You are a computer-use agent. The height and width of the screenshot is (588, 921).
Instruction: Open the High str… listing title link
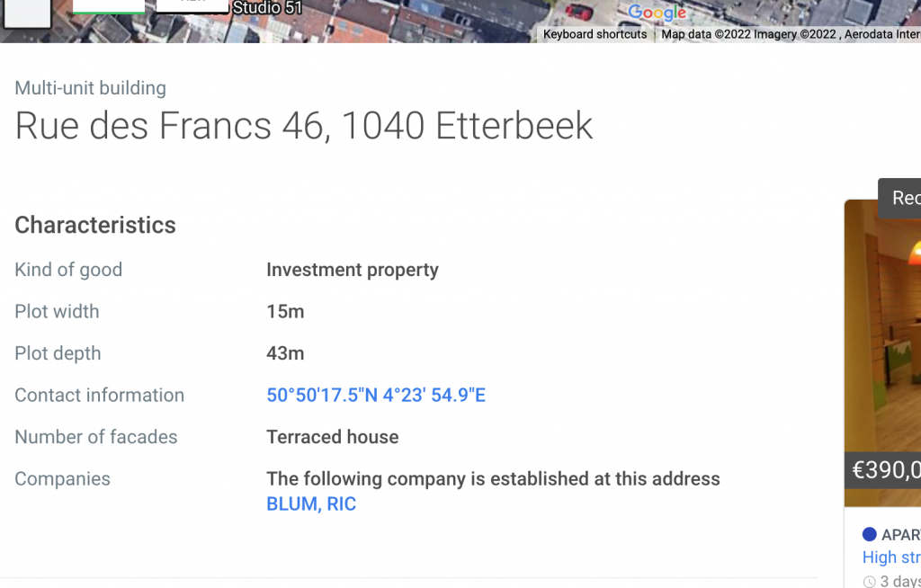(891, 557)
